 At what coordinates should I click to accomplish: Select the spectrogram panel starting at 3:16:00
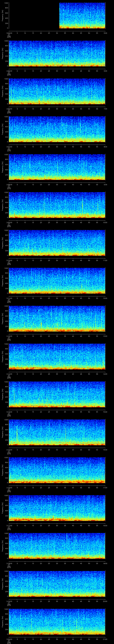pos(57,470)
